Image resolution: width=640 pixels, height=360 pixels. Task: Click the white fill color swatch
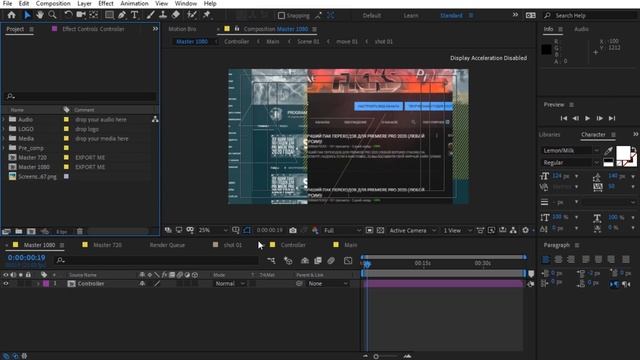(x=623, y=153)
